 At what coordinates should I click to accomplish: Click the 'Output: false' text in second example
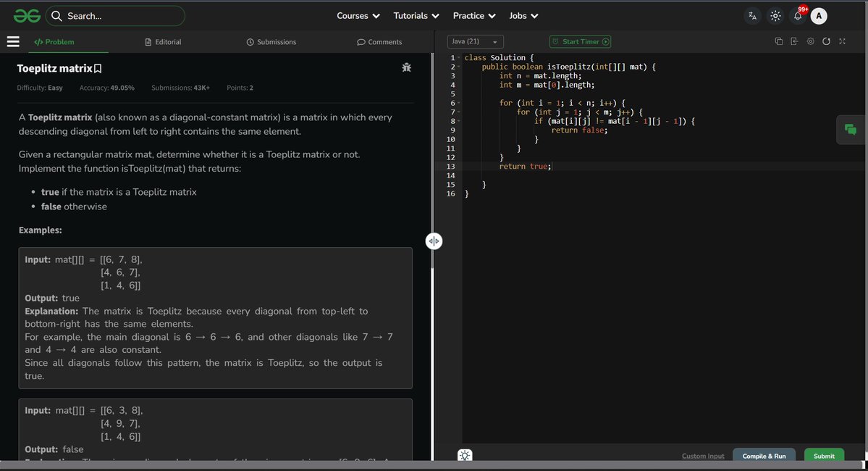click(54, 449)
